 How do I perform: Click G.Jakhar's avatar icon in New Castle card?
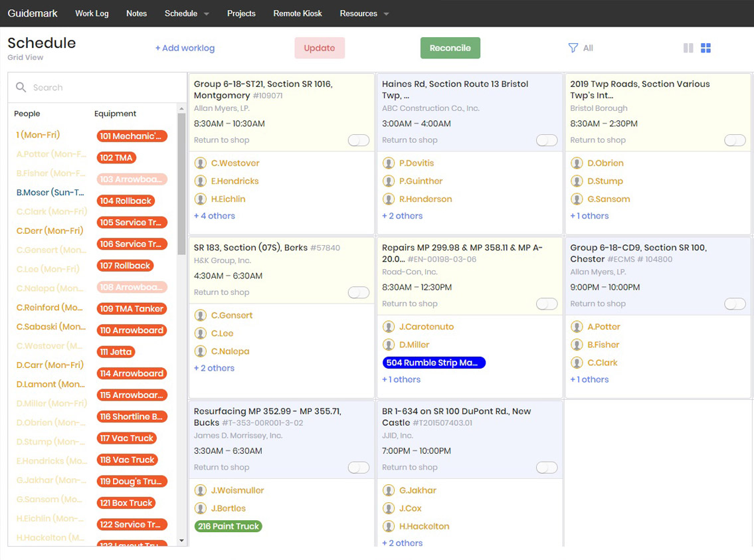coord(388,490)
